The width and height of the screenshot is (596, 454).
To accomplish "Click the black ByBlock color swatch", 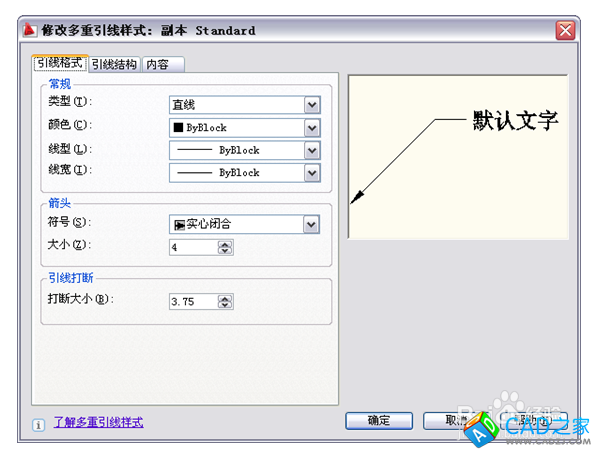I will click(x=178, y=127).
